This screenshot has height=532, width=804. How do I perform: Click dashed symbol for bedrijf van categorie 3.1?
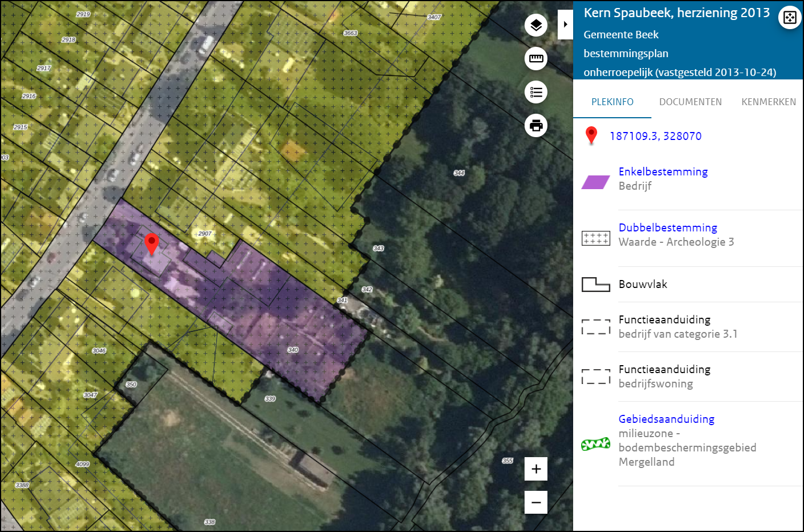(x=595, y=327)
